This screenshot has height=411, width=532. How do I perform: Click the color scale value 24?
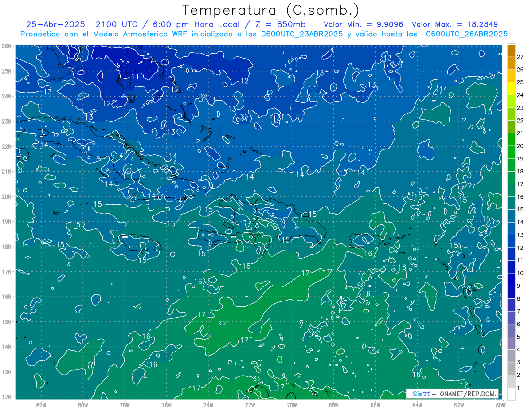(x=520, y=95)
